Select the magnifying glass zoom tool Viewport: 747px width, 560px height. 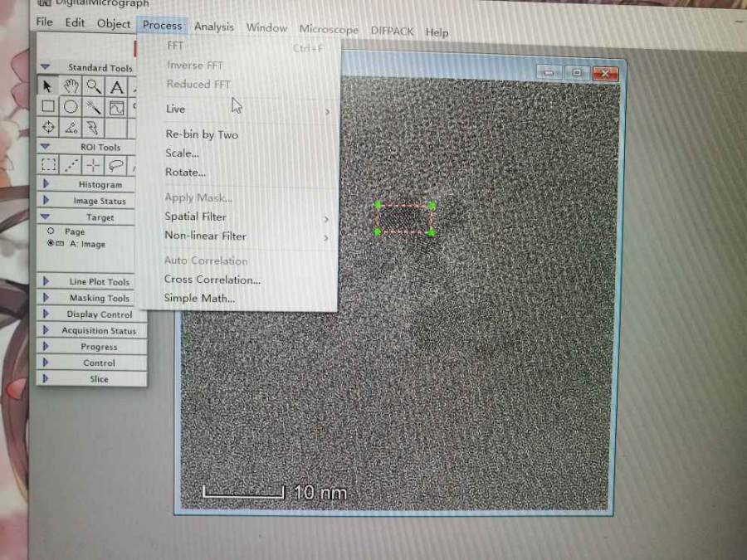pyautogui.click(x=94, y=86)
